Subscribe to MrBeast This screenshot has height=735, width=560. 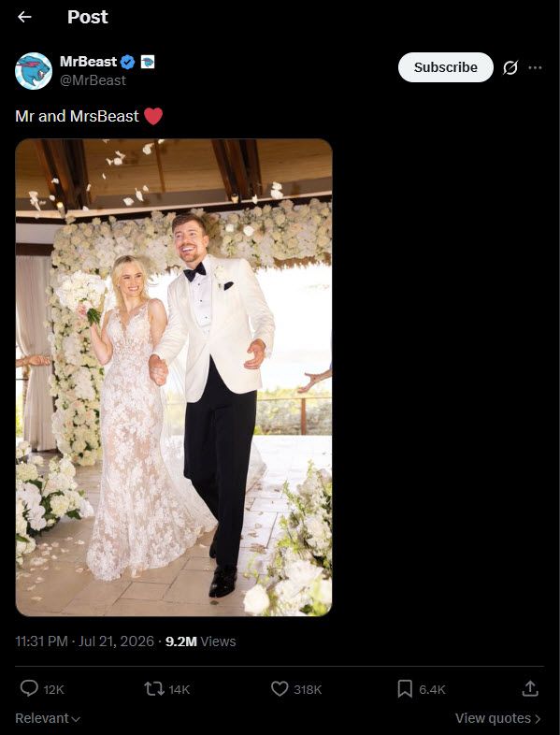446,67
